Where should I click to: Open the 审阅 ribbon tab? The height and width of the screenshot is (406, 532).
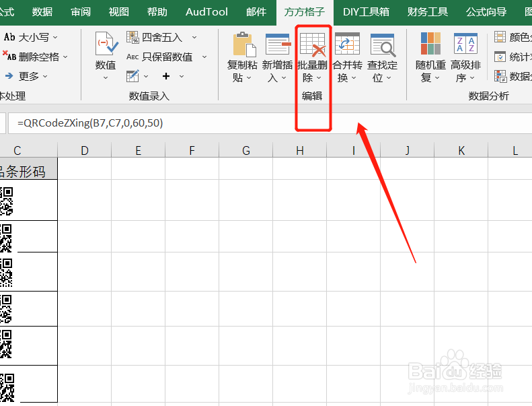point(81,12)
